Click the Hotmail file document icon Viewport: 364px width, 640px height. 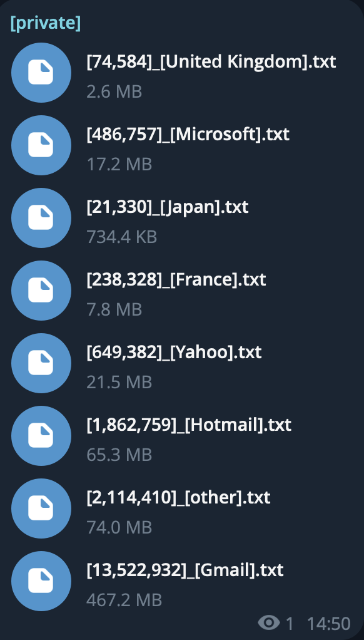(x=41, y=436)
